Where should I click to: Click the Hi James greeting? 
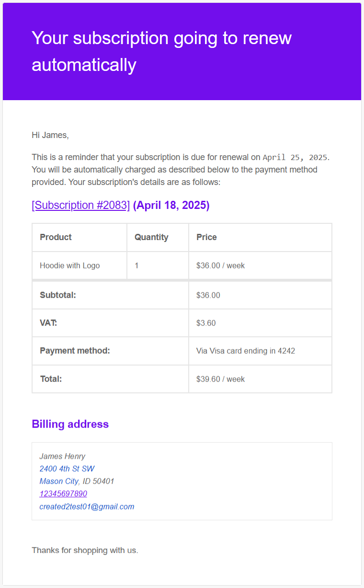click(x=50, y=135)
